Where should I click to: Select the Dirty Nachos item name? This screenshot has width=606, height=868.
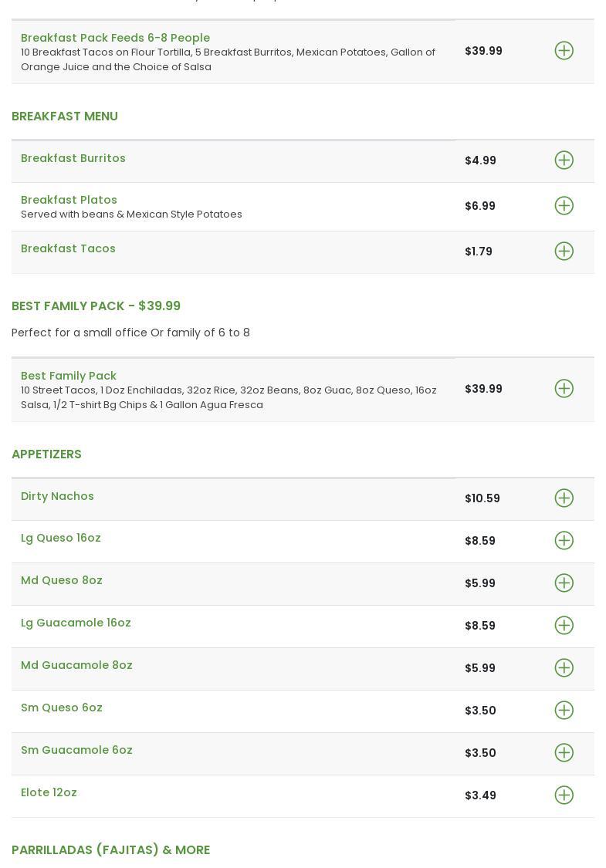tap(57, 496)
